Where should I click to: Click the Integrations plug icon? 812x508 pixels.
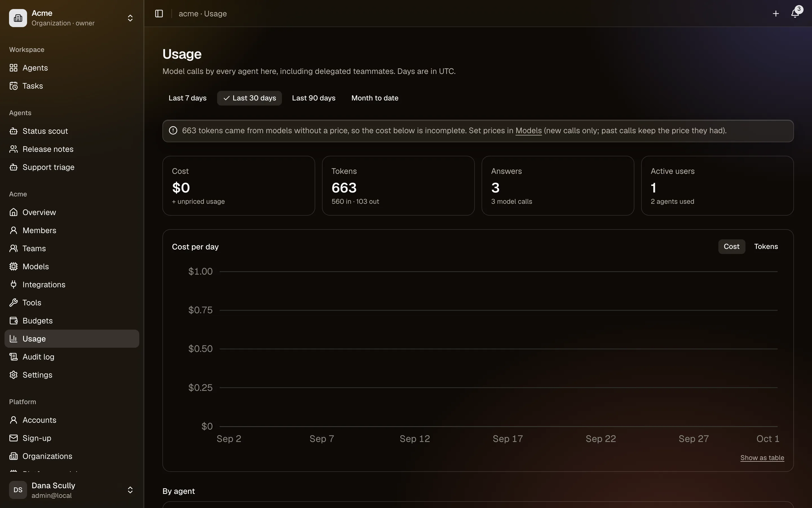14,284
